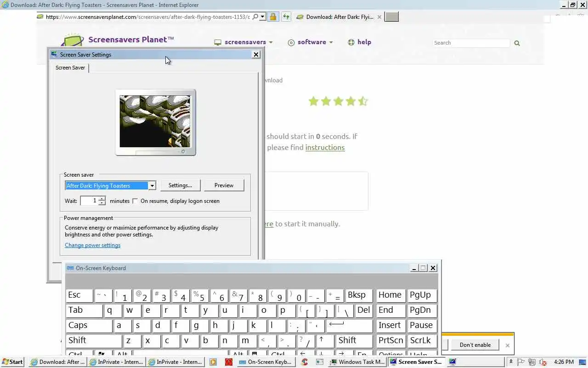This screenshot has width=588, height=368.
Task: Click the Wait minutes number field
Action: (x=89, y=201)
